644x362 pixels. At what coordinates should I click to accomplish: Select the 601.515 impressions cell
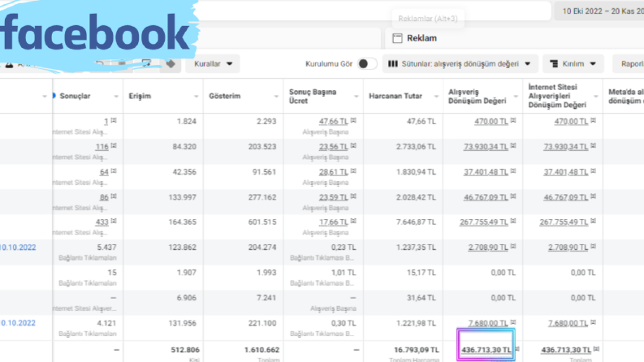pos(262,222)
